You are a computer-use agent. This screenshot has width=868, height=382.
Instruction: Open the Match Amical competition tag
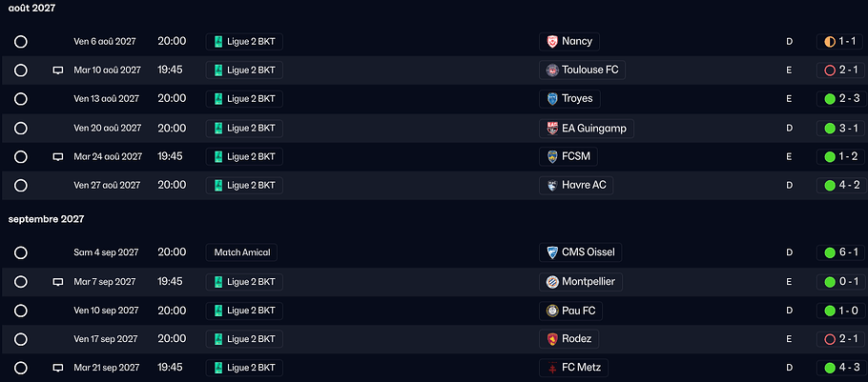(241, 252)
